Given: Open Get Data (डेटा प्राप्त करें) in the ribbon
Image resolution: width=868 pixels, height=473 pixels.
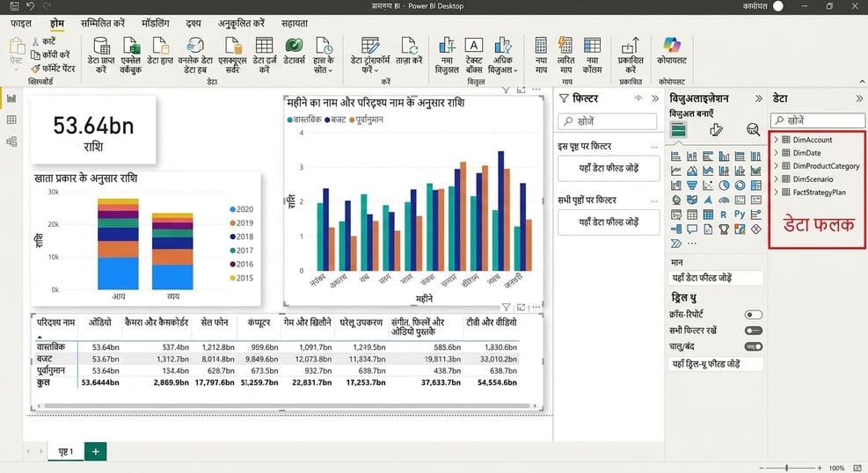Looking at the screenshot, I should [101, 55].
